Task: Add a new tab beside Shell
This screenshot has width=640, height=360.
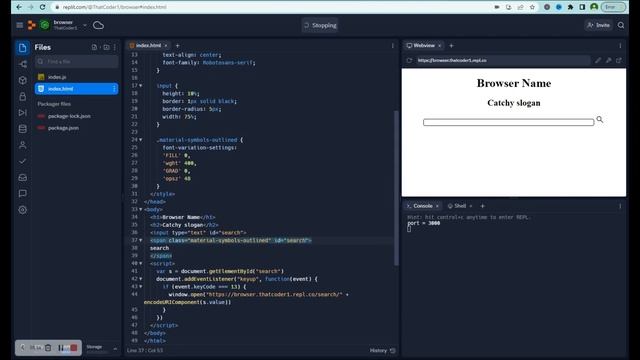Action: 482,206
